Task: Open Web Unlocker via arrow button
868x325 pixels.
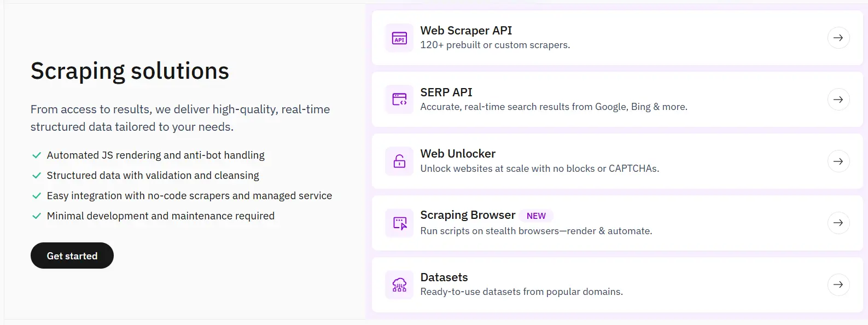Action: (838, 161)
